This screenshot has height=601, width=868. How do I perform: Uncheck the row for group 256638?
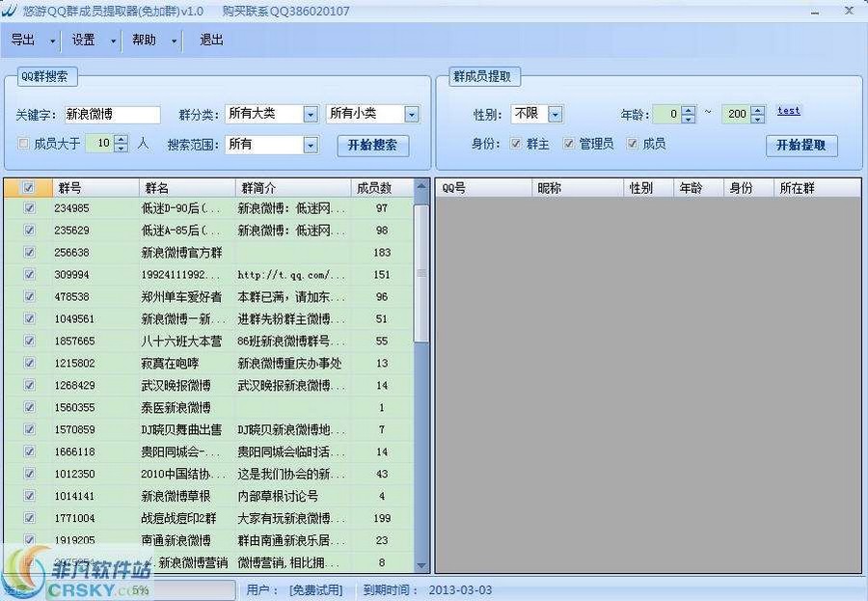pyautogui.click(x=29, y=252)
